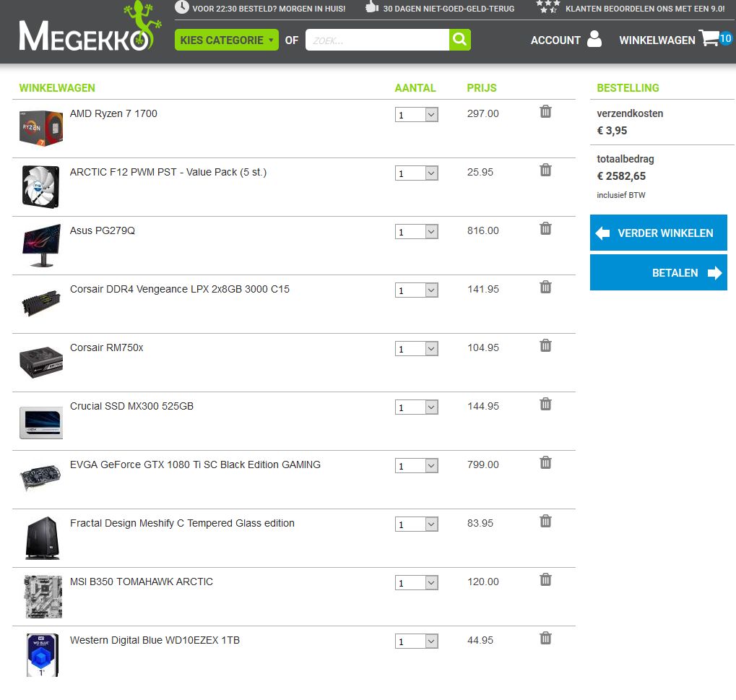Open quantity dropdown for AMD Ryzen 7 1700
This screenshot has width=736, height=700.
tap(416, 115)
